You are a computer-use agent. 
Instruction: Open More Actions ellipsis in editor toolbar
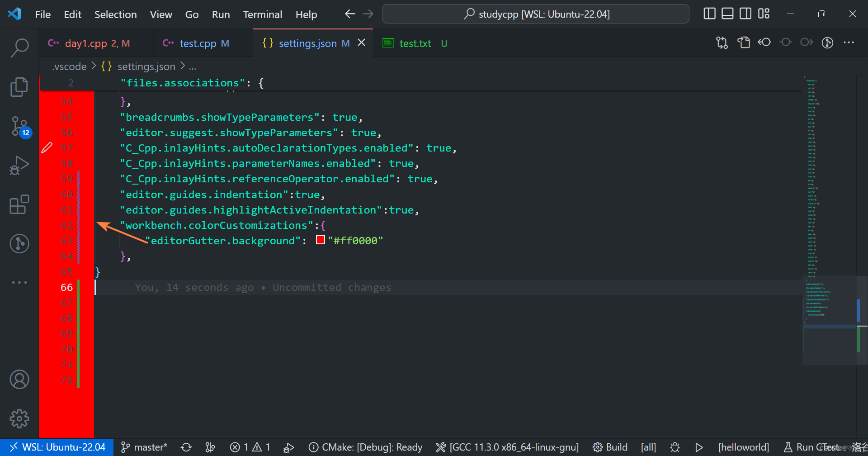pyautogui.click(x=849, y=43)
